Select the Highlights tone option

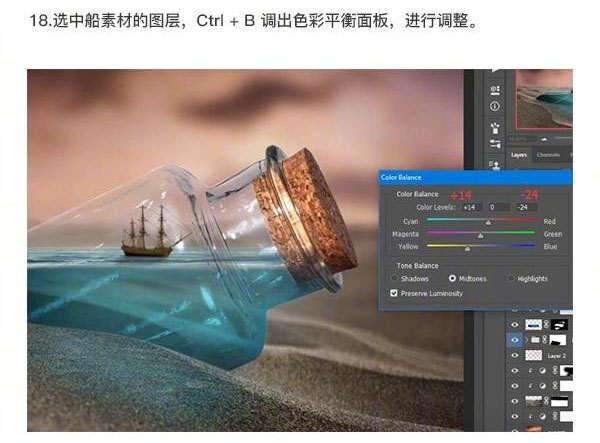click(x=510, y=278)
